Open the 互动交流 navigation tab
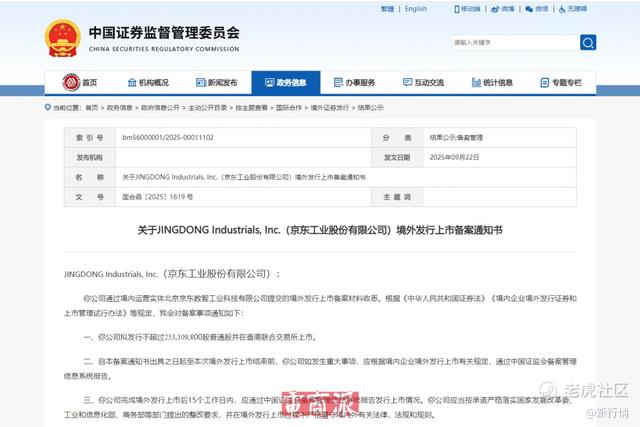The image size is (640, 427). [x=423, y=82]
